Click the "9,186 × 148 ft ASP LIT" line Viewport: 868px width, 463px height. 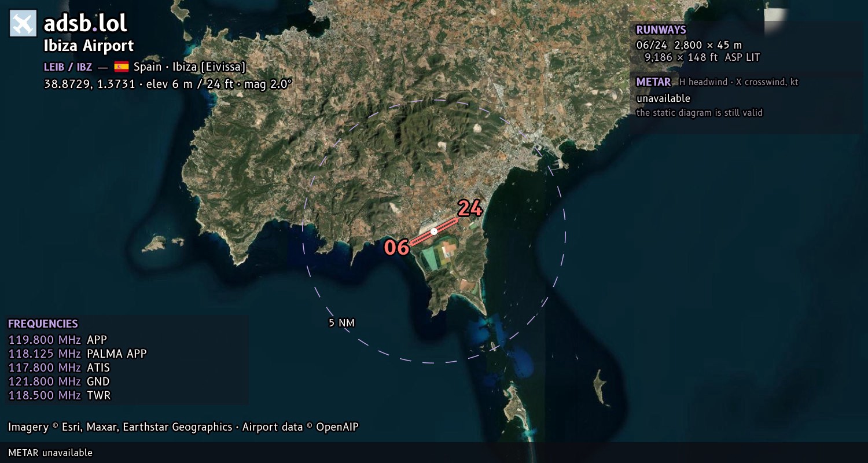[702, 57]
